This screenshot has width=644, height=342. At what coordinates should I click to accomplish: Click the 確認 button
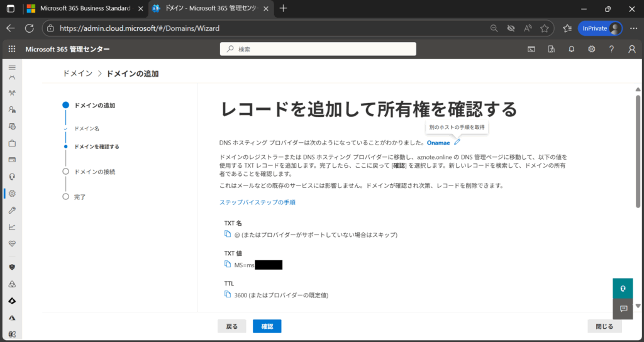[267, 326]
